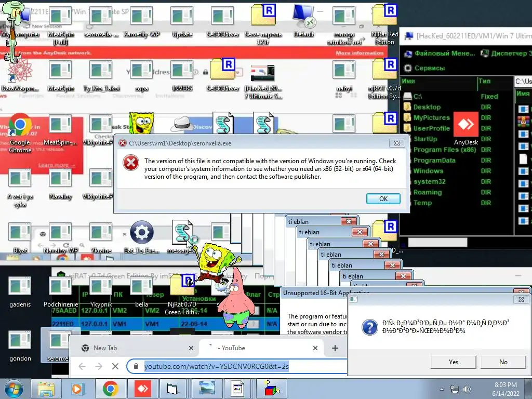Open the AnyDesk icon in the taskbar
The width and height of the screenshot is (532, 399).
click(143, 389)
